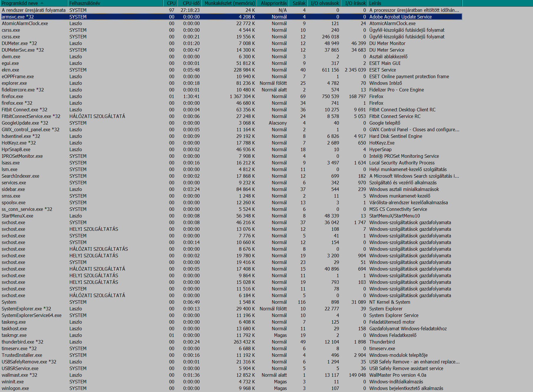
Task: Select SystemExplorerService64.exe process
Action: [231, 315]
